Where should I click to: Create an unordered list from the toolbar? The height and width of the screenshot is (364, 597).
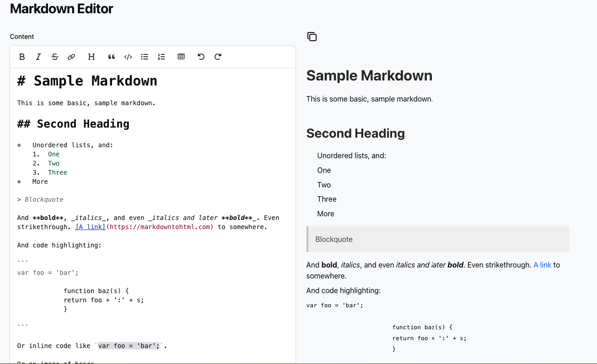pyautogui.click(x=145, y=56)
